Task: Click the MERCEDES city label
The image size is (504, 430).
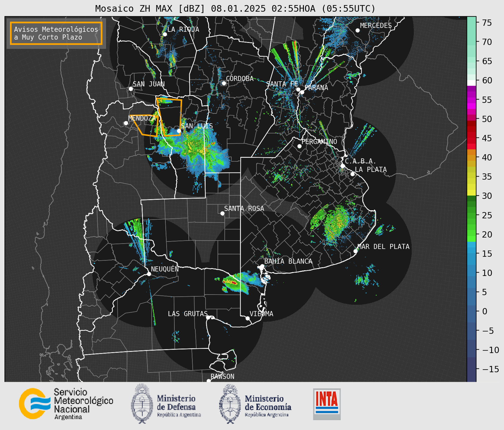Action: pos(376,26)
